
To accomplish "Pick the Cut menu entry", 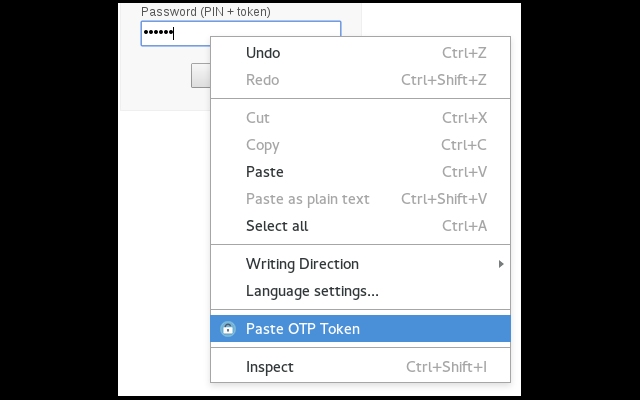I will tap(360, 118).
